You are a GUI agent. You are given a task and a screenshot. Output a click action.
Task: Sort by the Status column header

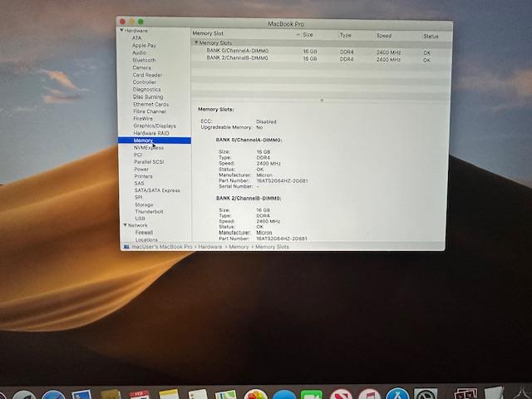pyautogui.click(x=431, y=37)
